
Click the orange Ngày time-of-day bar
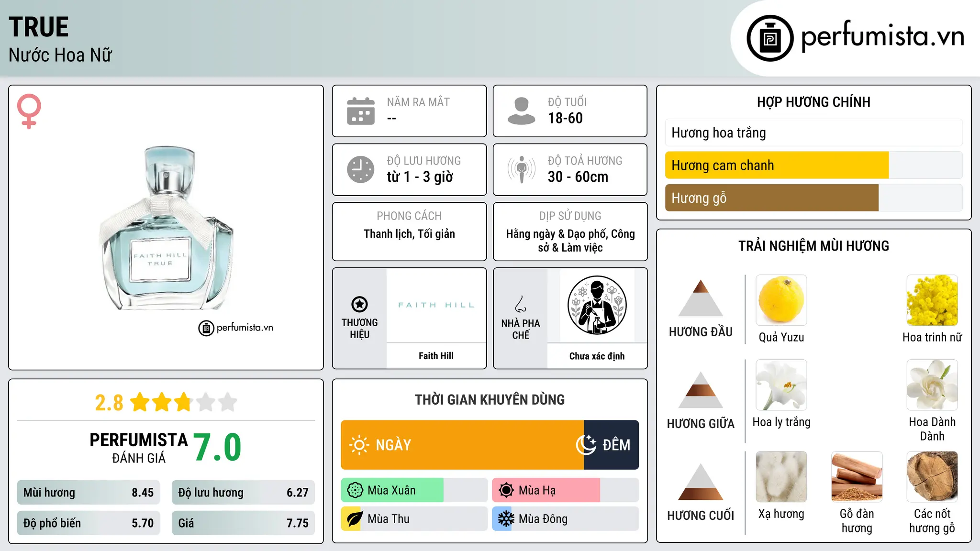(x=462, y=445)
